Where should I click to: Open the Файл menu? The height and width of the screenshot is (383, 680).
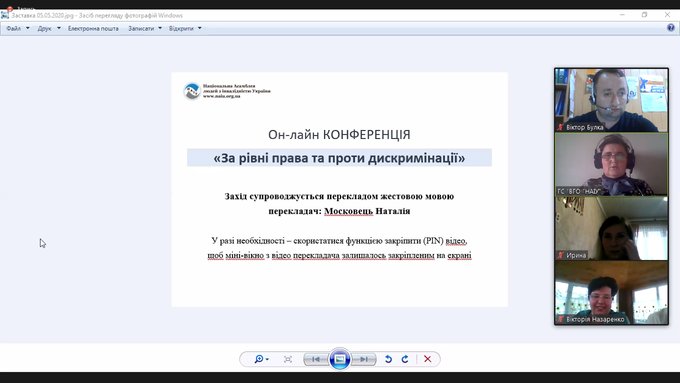[18, 28]
